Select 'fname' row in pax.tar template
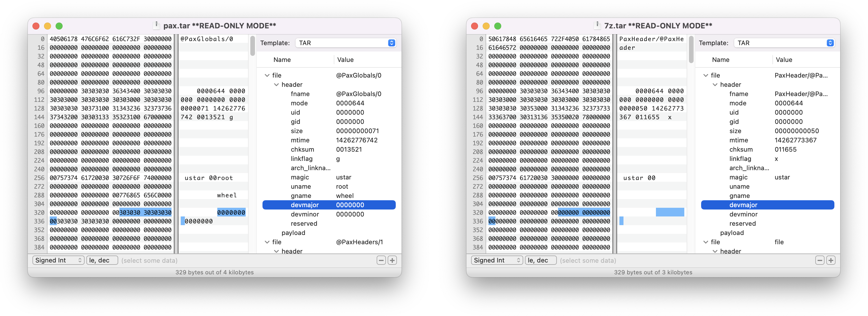The width and height of the screenshot is (868, 316). (x=329, y=94)
